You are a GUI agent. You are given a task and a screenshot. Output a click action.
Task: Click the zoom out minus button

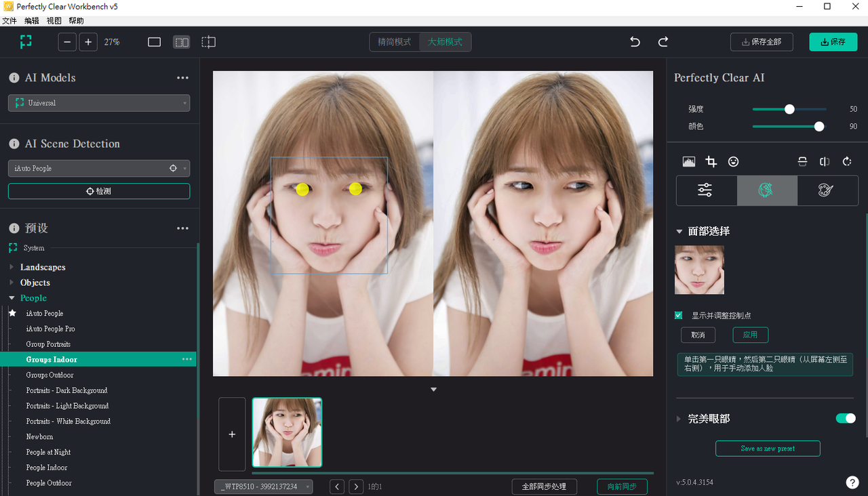67,42
